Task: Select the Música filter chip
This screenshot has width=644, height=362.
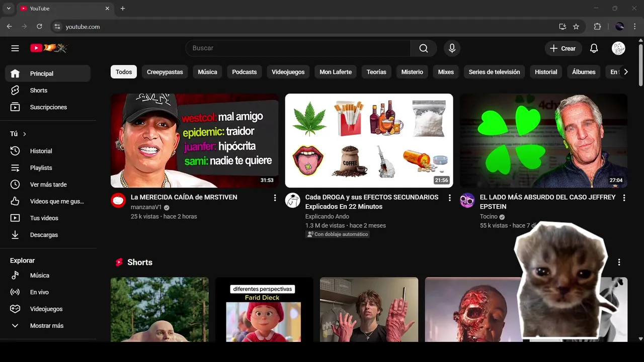Action: 207,72
